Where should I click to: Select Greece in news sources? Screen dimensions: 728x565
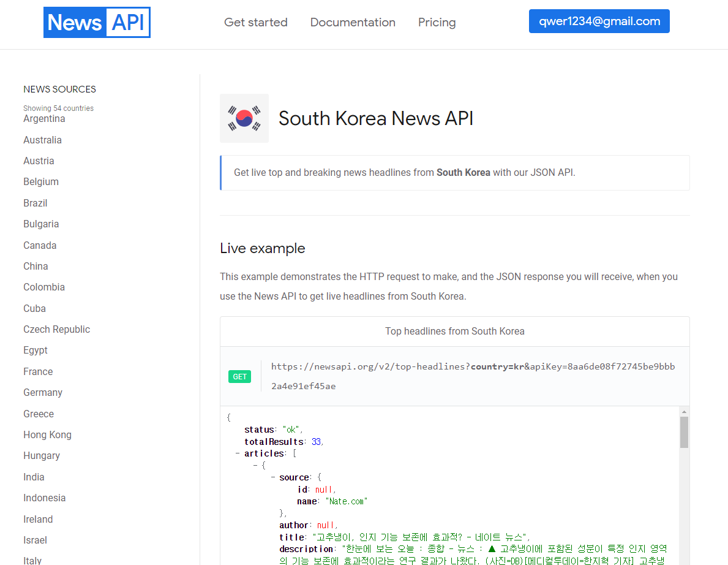(x=39, y=414)
